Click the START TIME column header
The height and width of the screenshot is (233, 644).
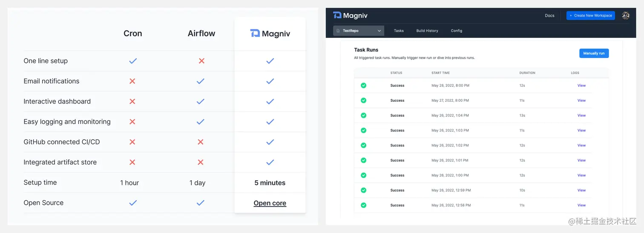[440, 73]
